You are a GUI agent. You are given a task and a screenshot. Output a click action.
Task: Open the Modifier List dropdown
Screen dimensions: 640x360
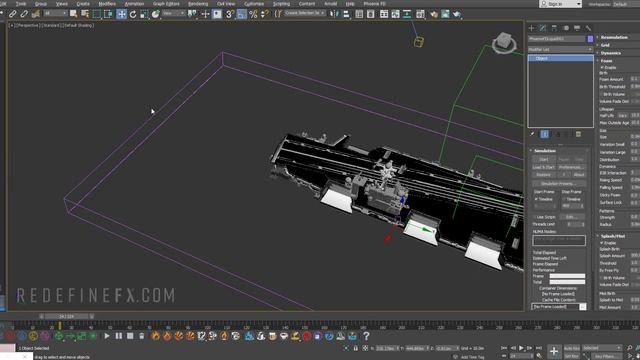click(x=560, y=49)
